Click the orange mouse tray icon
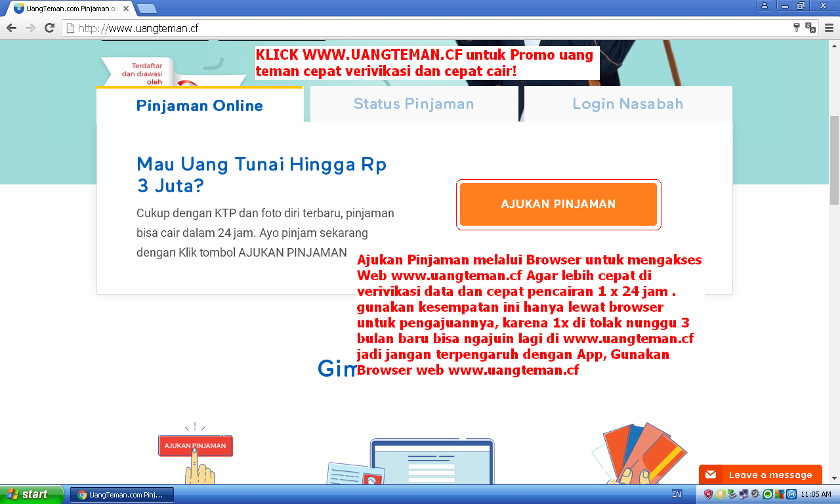 [x=720, y=494]
